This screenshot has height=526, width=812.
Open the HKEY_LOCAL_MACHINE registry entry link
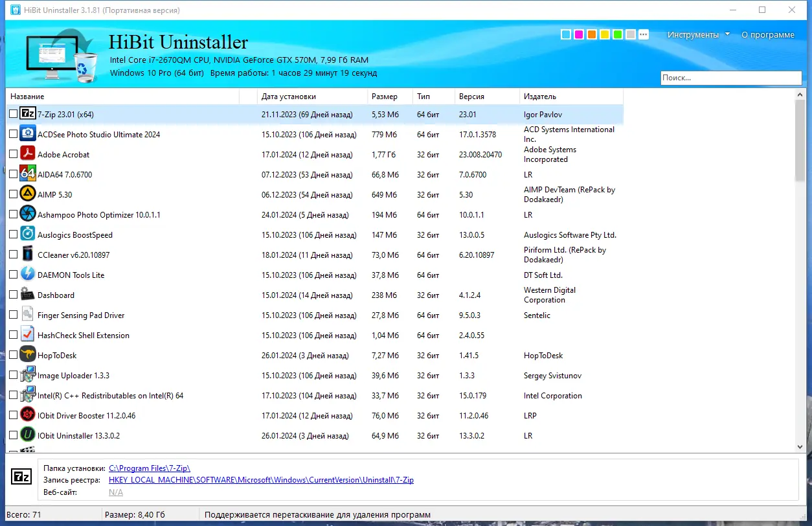261,480
